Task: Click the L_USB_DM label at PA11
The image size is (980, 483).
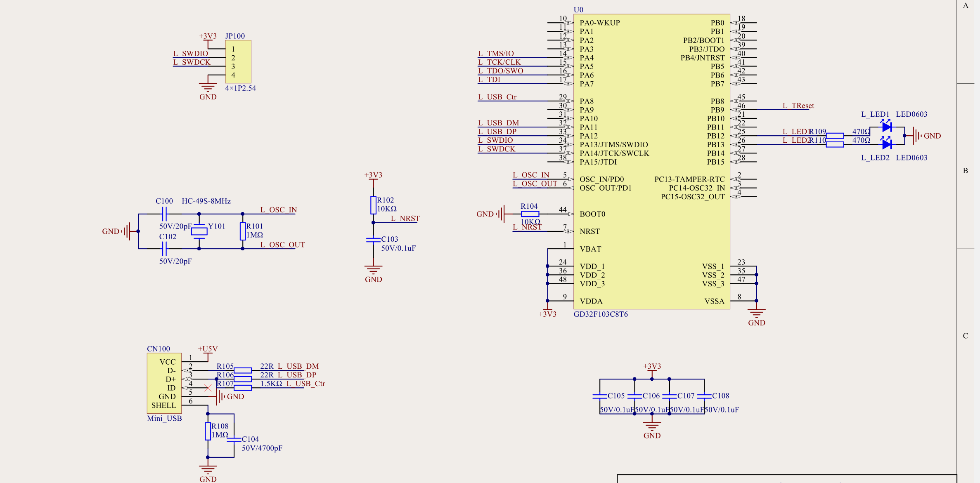Action: pos(498,123)
